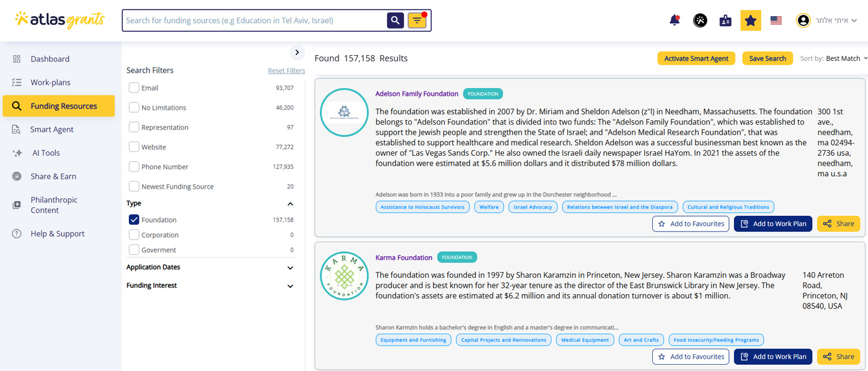This screenshot has height=371, width=868.
Task: Collapse the Type filter section
Action: pos(290,204)
